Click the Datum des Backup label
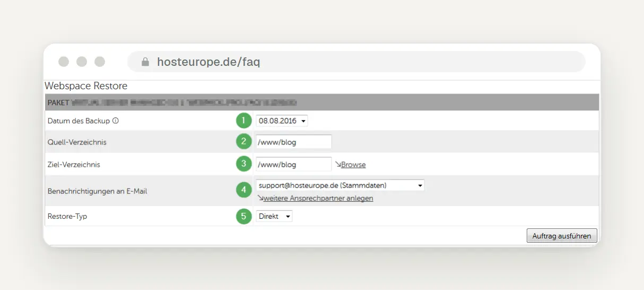The width and height of the screenshot is (644, 290). [x=79, y=121]
